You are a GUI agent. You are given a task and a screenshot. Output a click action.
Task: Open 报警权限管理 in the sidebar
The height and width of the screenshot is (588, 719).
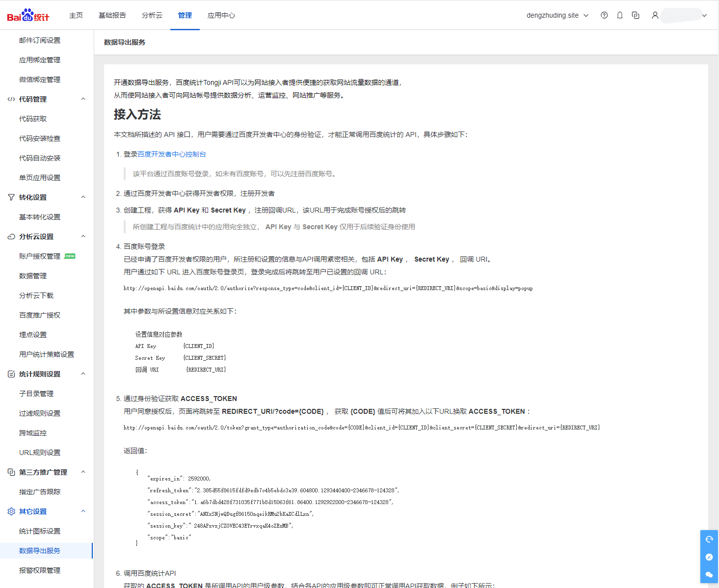[x=40, y=570]
